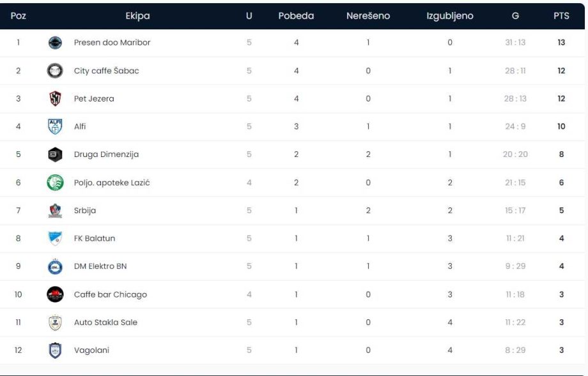This screenshot has height=376, width=588.
Task: Sort table by PTS column header
Action: pyautogui.click(x=561, y=16)
